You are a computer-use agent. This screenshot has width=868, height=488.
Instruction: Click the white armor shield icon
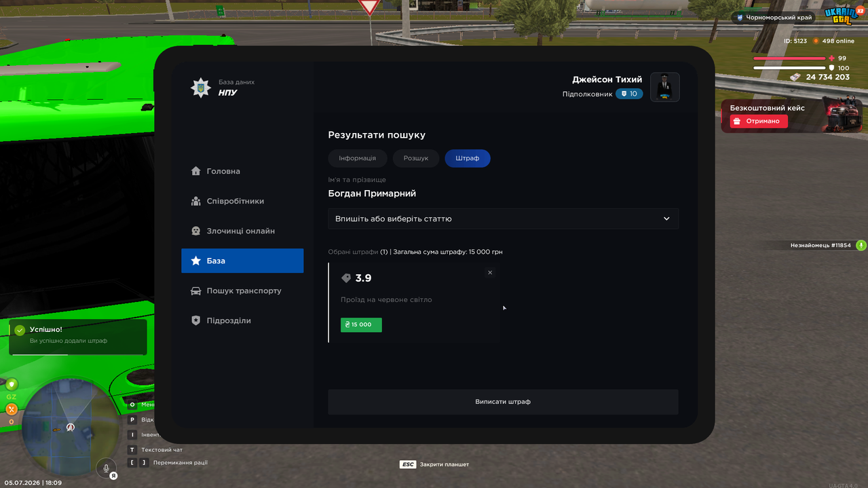pos(832,68)
